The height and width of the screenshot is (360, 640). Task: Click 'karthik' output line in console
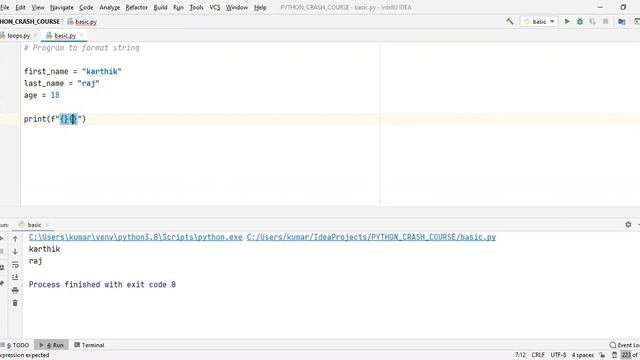pyautogui.click(x=44, y=249)
